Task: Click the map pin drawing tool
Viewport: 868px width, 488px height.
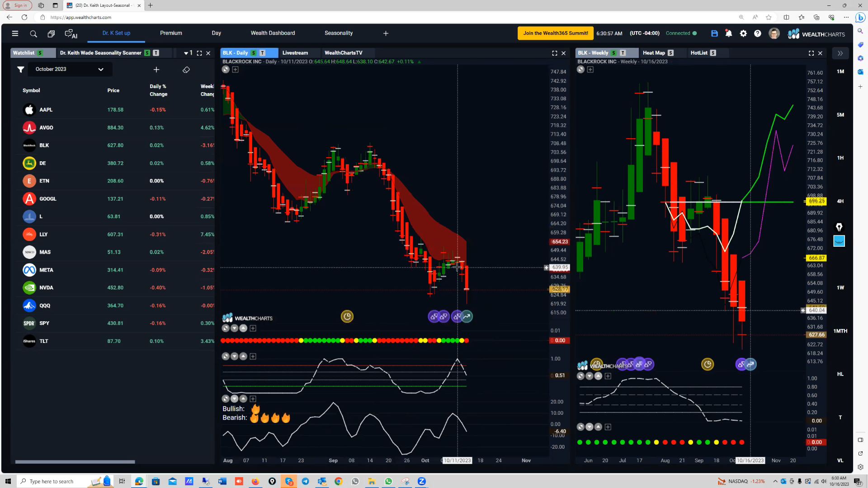Action: pos(839,227)
